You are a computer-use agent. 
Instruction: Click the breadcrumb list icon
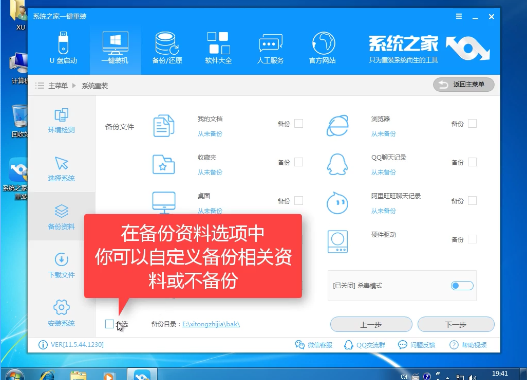(40, 85)
